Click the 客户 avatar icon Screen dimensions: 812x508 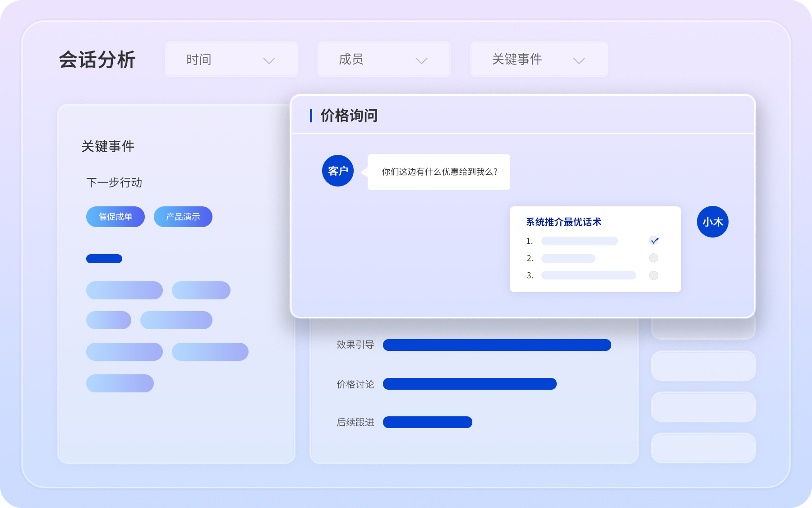pos(338,171)
